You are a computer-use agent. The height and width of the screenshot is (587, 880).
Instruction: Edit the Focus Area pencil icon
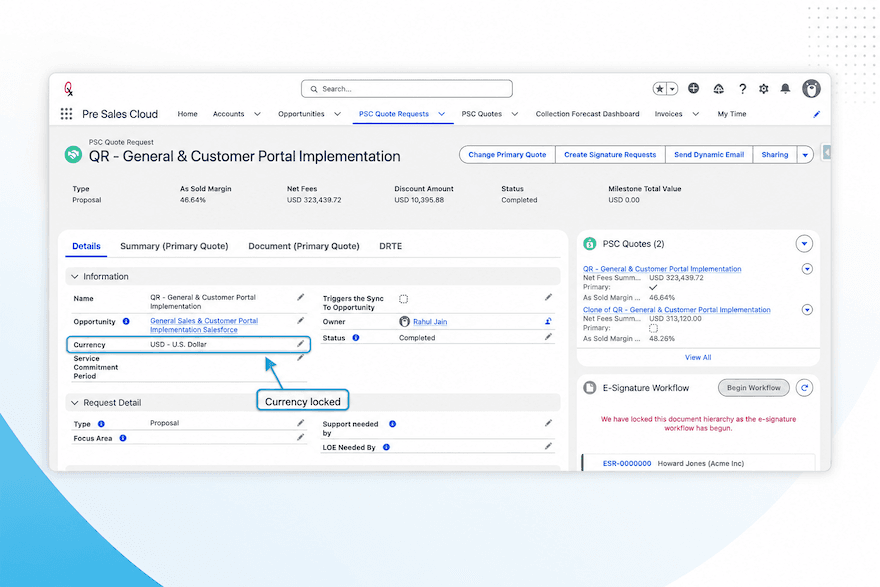pyautogui.click(x=301, y=437)
